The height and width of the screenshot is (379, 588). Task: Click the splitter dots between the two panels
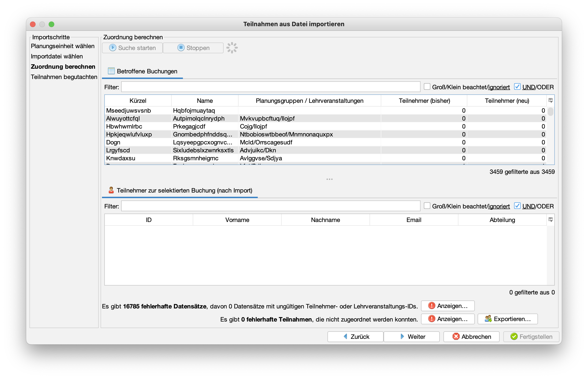click(x=329, y=179)
